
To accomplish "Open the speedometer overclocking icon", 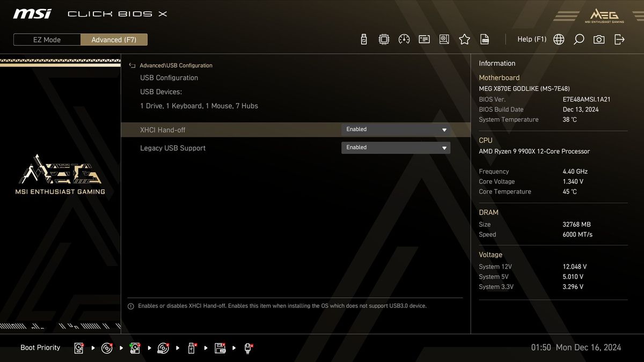I will pyautogui.click(x=404, y=39).
